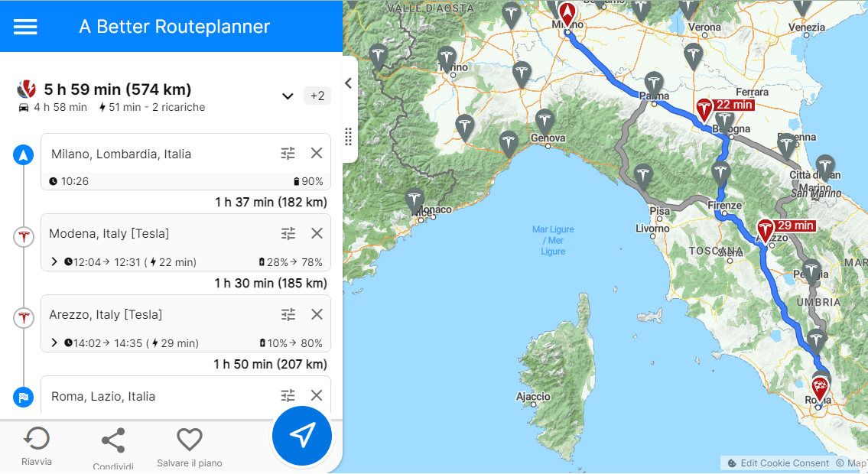Click the panel drag handle dots
This screenshot has width=868, height=474.
coord(348,137)
